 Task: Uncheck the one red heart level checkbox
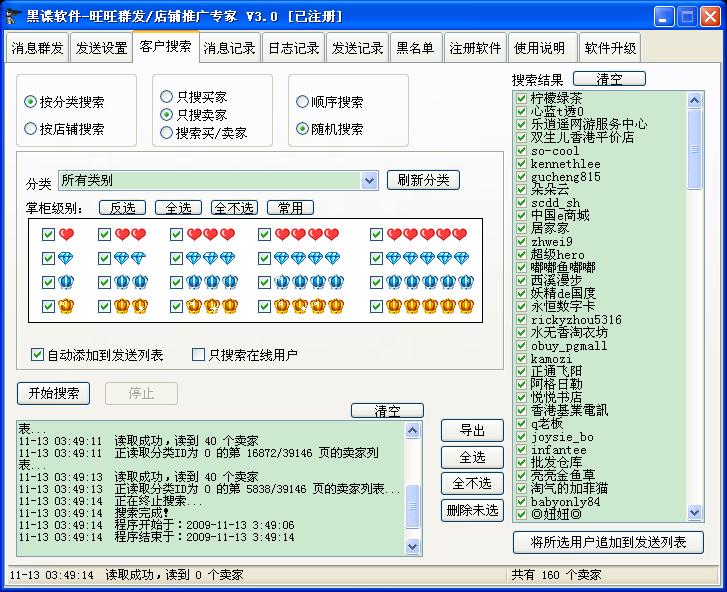(48, 234)
